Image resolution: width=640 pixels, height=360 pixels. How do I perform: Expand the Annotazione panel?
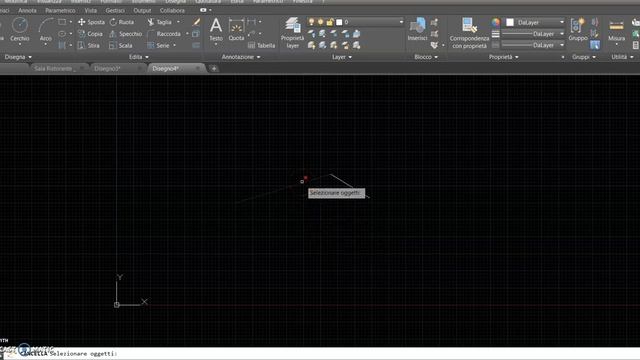241,57
